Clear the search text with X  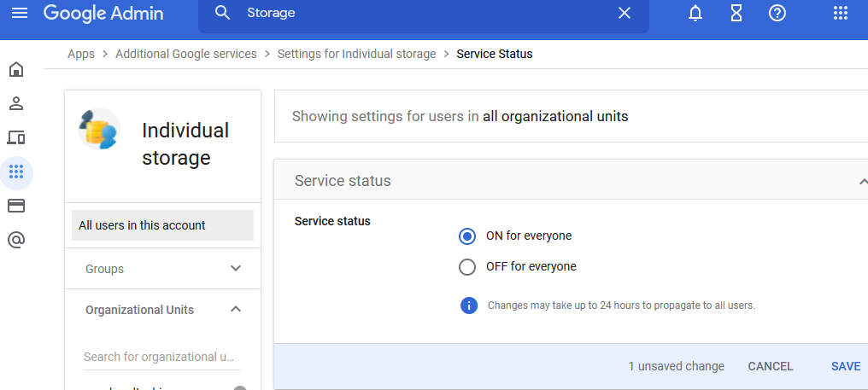coord(624,13)
